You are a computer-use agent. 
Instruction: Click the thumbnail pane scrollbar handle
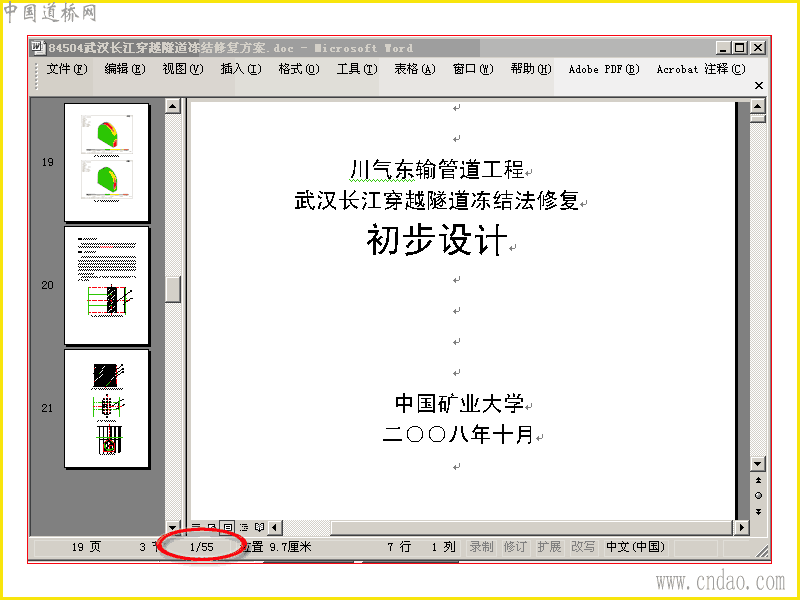click(173, 289)
